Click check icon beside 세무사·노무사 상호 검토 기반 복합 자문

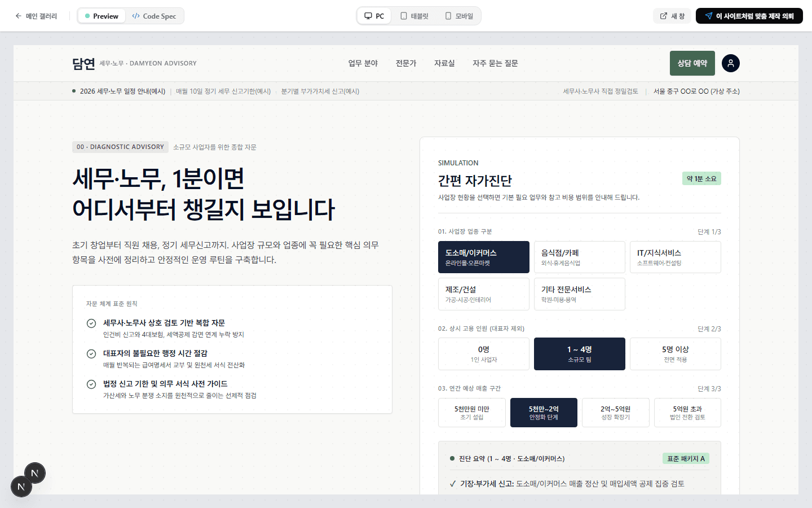91,323
